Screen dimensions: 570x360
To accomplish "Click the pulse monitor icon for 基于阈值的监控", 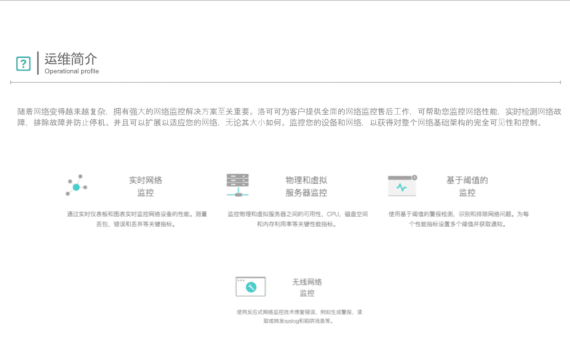I will [x=402, y=185].
